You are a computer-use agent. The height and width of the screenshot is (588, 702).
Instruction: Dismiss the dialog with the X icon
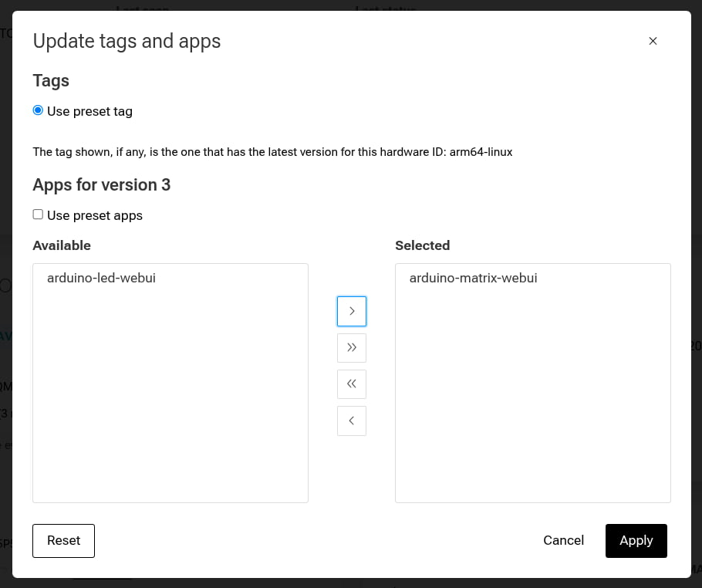653,41
